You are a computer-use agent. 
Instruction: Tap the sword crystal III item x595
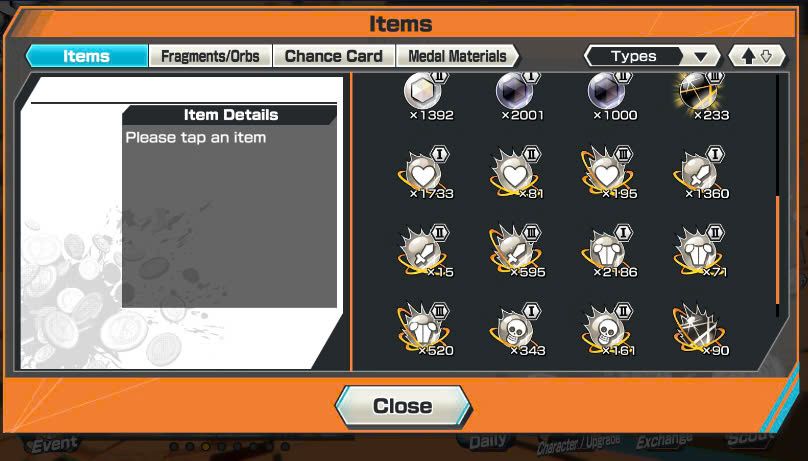point(515,252)
